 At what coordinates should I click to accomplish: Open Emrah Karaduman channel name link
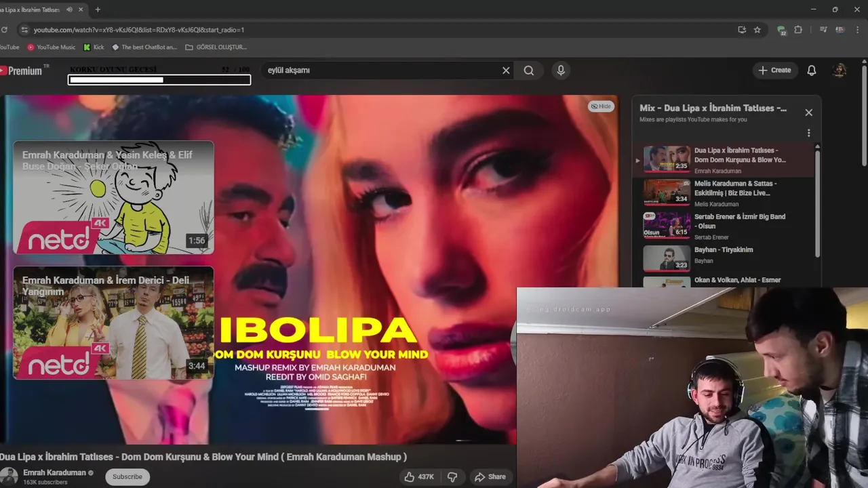tap(54, 472)
